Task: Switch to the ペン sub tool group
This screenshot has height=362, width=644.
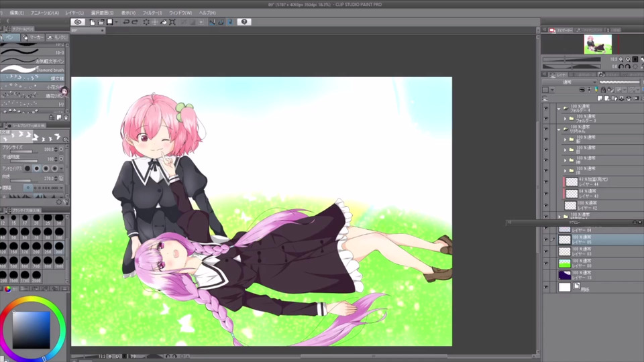Action: pos(10,38)
